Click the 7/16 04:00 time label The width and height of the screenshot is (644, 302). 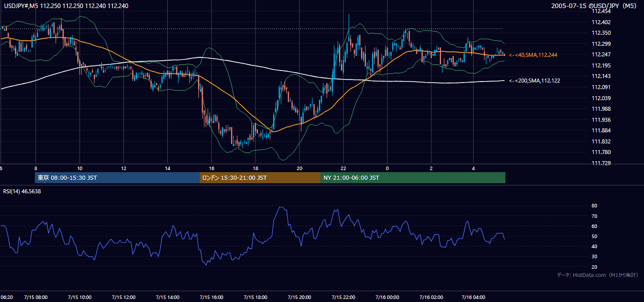click(x=474, y=297)
